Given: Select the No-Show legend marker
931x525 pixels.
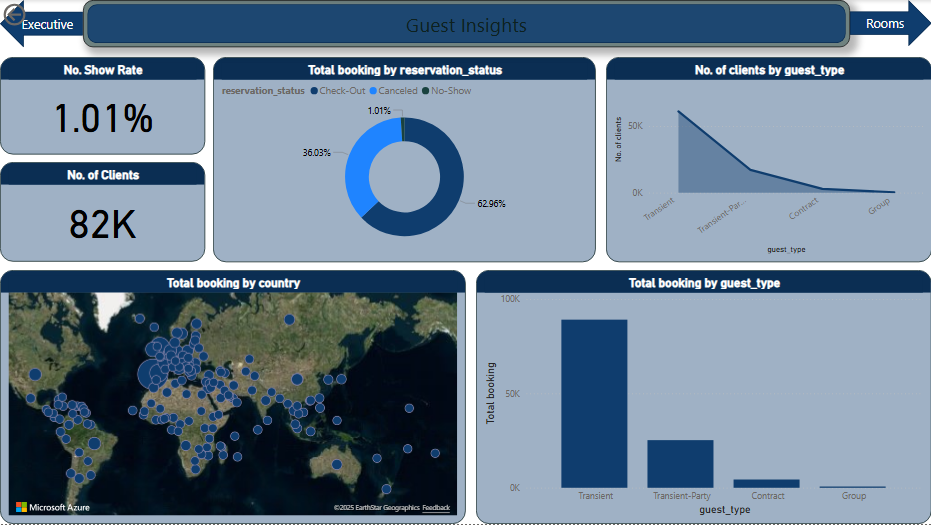Looking at the screenshot, I should pyautogui.click(x=425, y=91).
